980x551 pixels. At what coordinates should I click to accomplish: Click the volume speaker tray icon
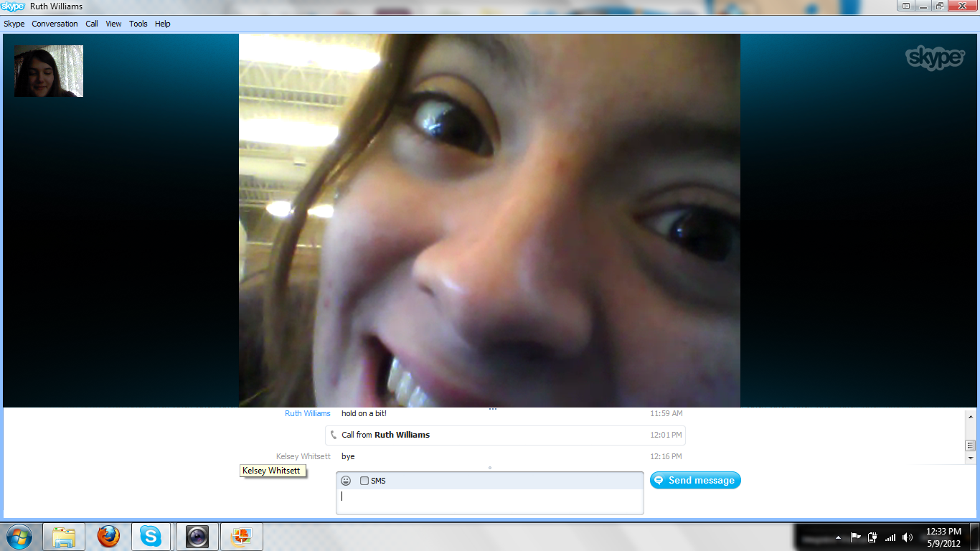(908, 537)
